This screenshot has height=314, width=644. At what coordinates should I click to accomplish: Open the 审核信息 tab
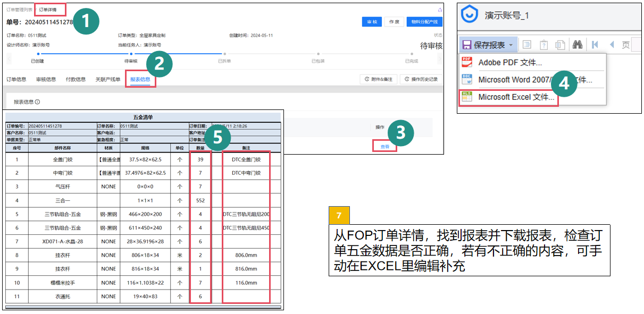point(46,80)
